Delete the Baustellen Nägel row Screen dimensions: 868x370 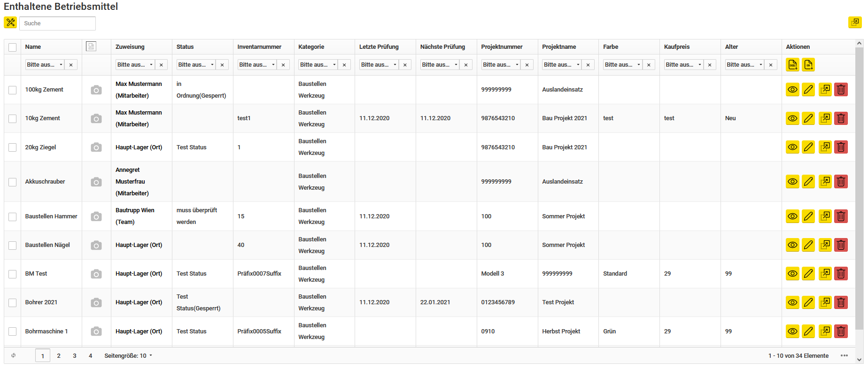click(841, 245)
